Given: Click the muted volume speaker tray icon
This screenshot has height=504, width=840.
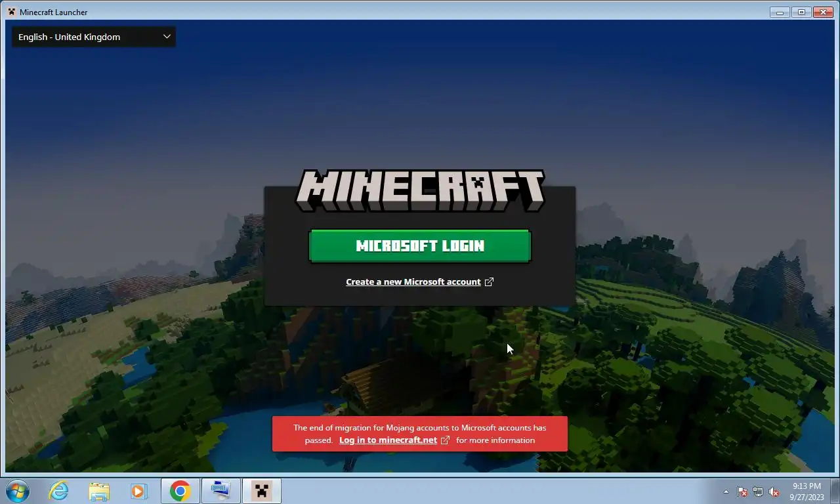Looking at the screenshot, I should (x=774, y=492).
